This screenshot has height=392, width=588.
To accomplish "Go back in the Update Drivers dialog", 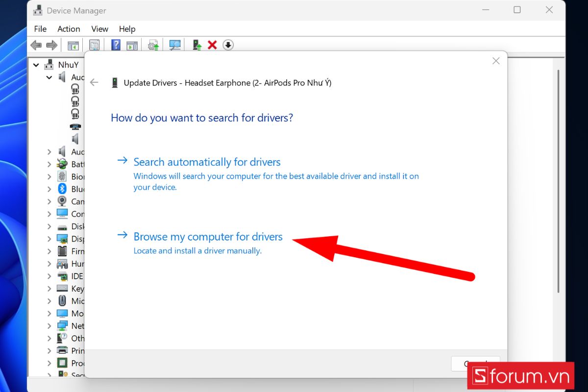I will click(x=94, y=83).
